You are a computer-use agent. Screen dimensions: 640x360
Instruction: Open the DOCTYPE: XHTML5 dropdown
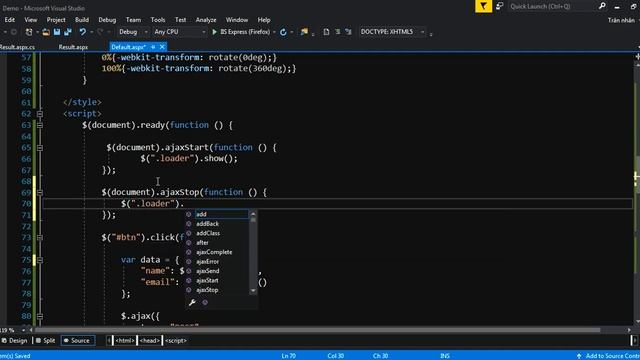pos(392,32)
